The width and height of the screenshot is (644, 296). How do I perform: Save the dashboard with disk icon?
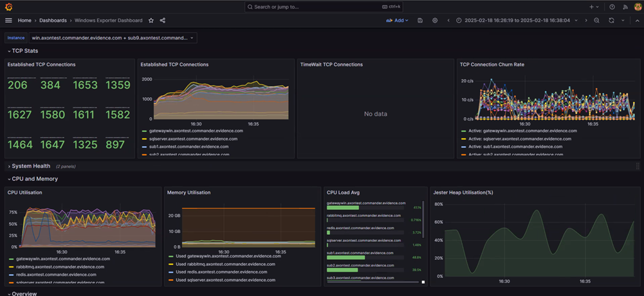click(419, 20)
